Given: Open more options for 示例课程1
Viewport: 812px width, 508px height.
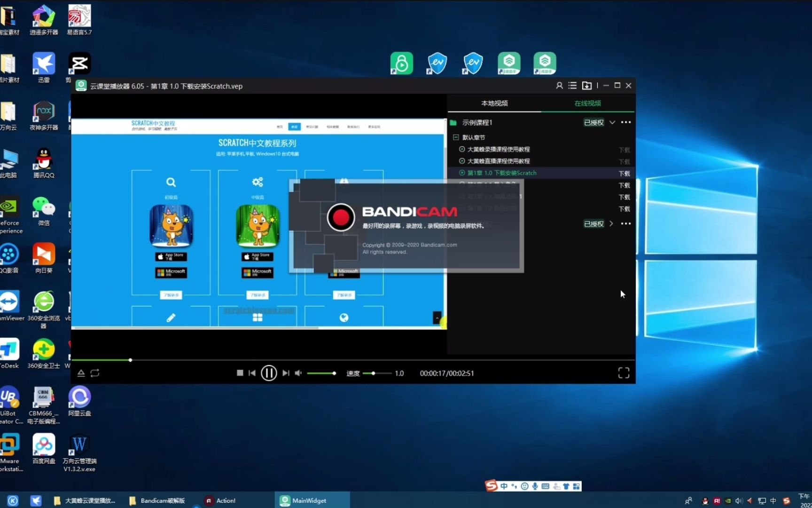Looking at the screenshot, I should coord(626,122).
